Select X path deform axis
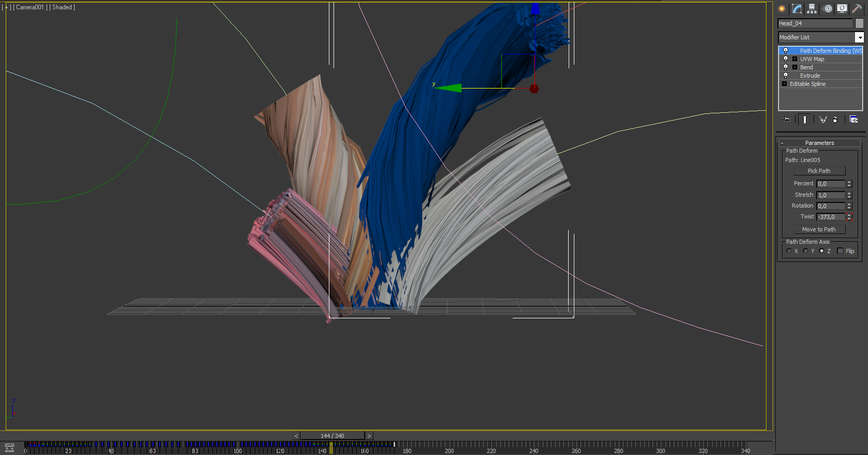868x455 pixels. pos(789,251)
